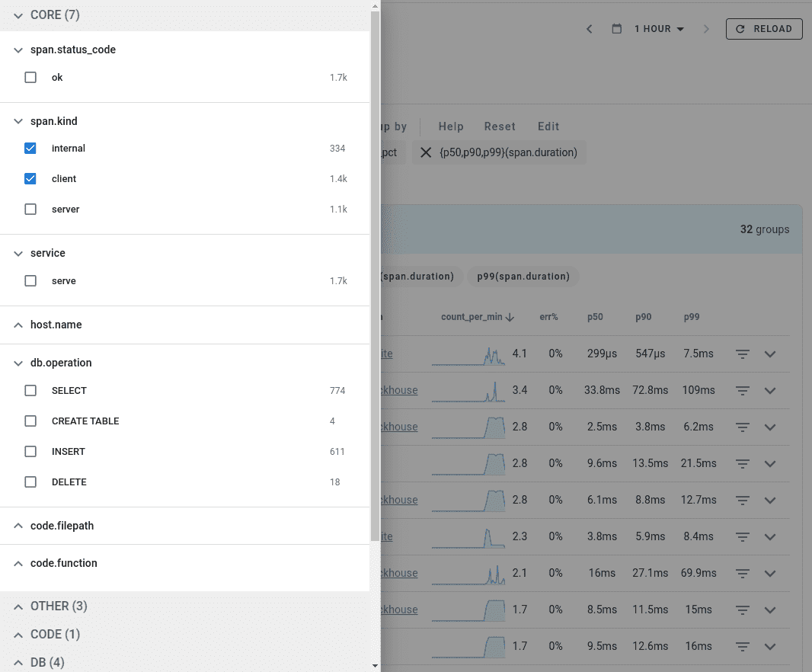Collapse span.status_code facet
Image resolution: width=812 pixels, height=672 pixels.
tap(18, 50)
